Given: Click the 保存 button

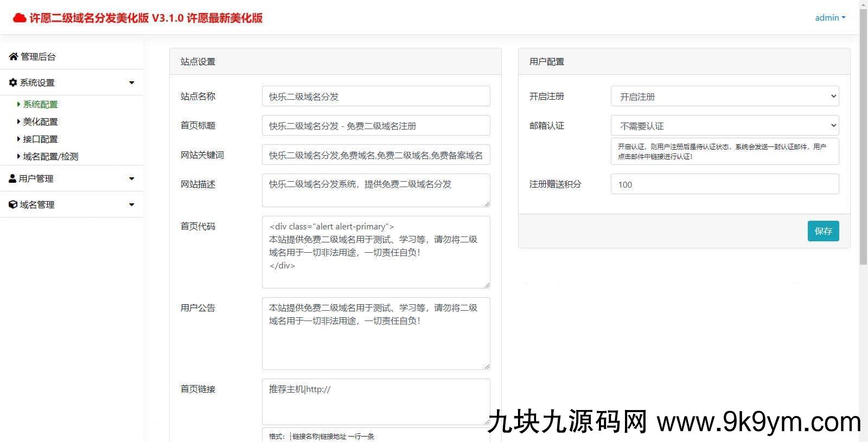Looking at the screenshot, I should (x=823, y=231).
